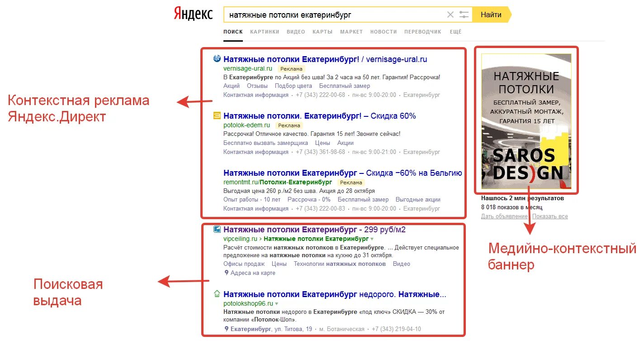The height and width of the screenshot is (341, 644).
Task: Open result title Натяжные потолки Екатеринбург недорого
Action: pyautogui.click(x=335, y=294)
